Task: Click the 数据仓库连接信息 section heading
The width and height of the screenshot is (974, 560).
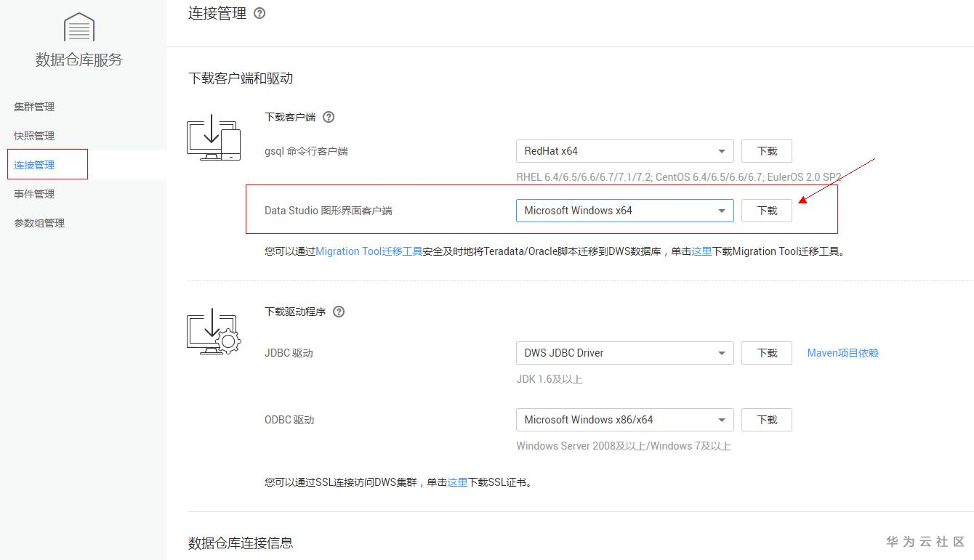Action: point(241,543)
